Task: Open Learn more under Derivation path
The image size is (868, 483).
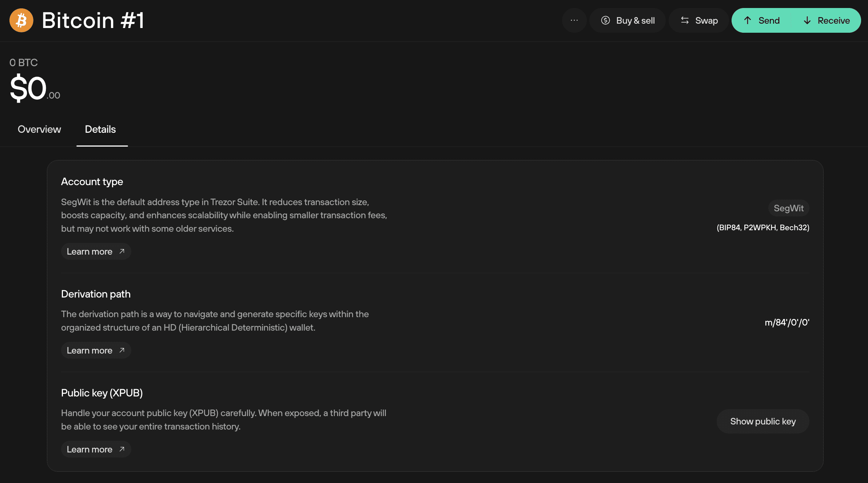Action: (x=96, y=350)
